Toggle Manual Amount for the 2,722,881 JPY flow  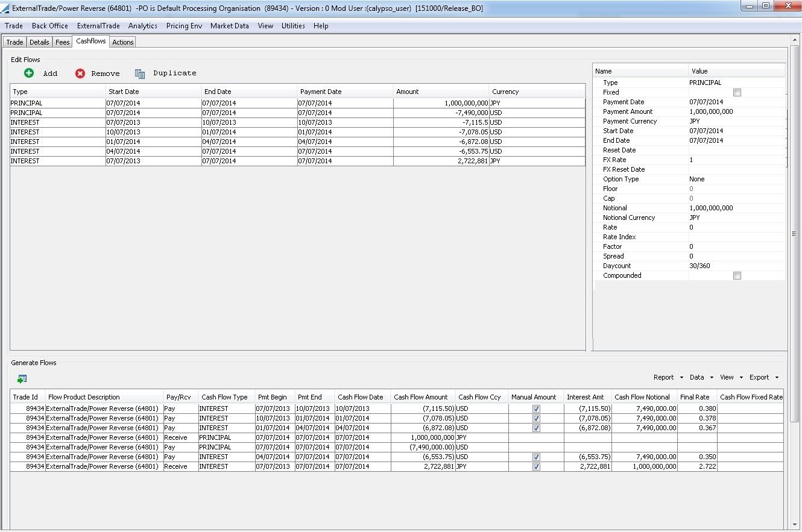click(536, 466)
